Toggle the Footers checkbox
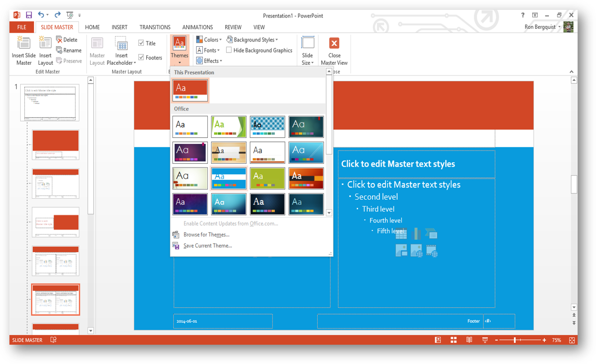The height and width of the screenshot is (364, 596). pos(150,57)
